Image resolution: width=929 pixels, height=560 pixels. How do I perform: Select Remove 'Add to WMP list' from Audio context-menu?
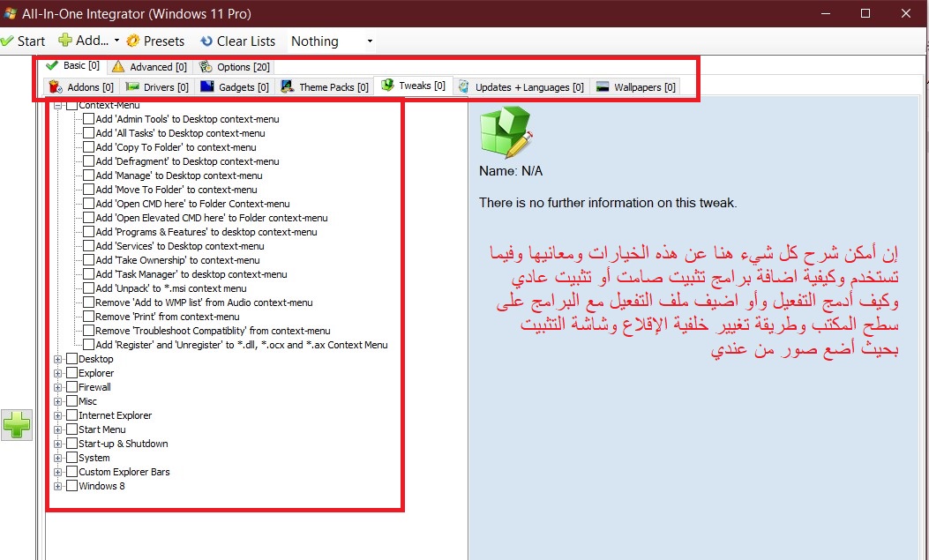pos(205,302)
